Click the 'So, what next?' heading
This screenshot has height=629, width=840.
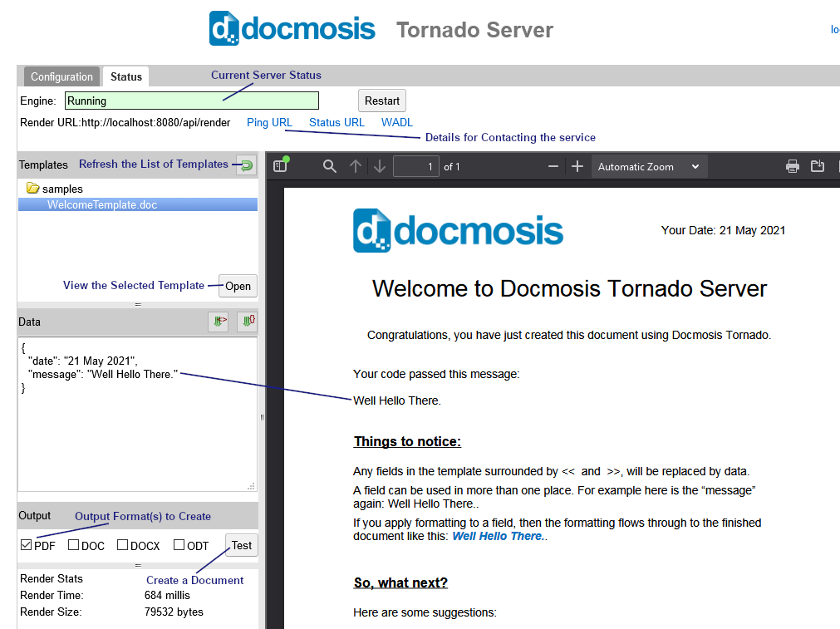pyautogui.click(x=400, y=583)
